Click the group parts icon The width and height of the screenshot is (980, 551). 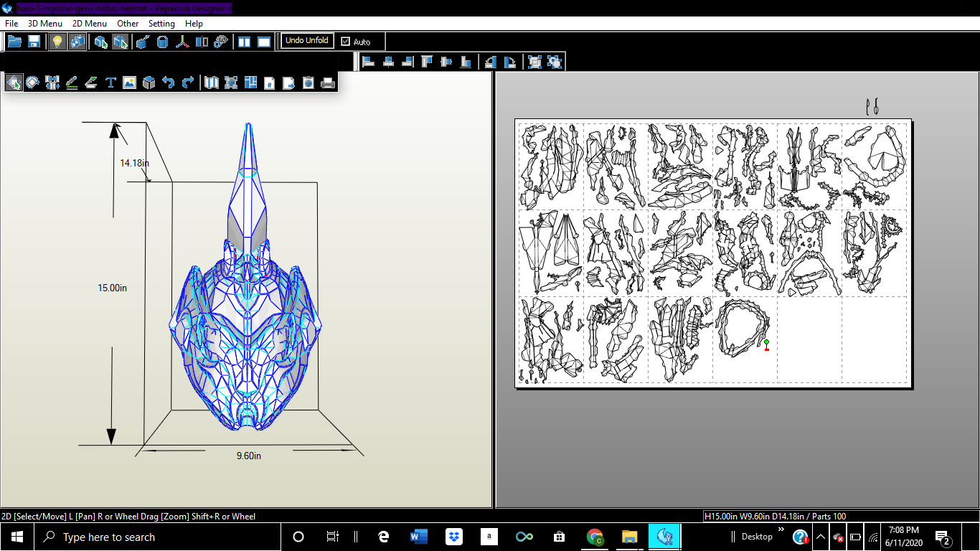[534, 62]
